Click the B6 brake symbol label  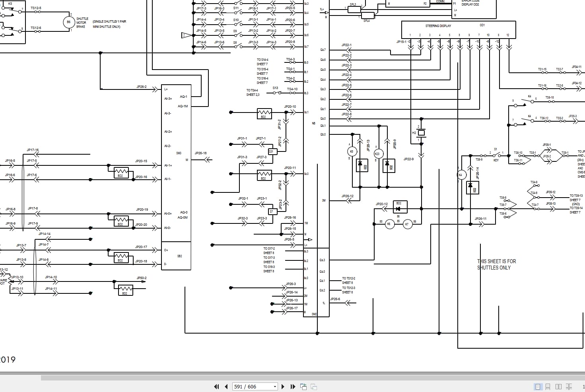pos(68,22)
